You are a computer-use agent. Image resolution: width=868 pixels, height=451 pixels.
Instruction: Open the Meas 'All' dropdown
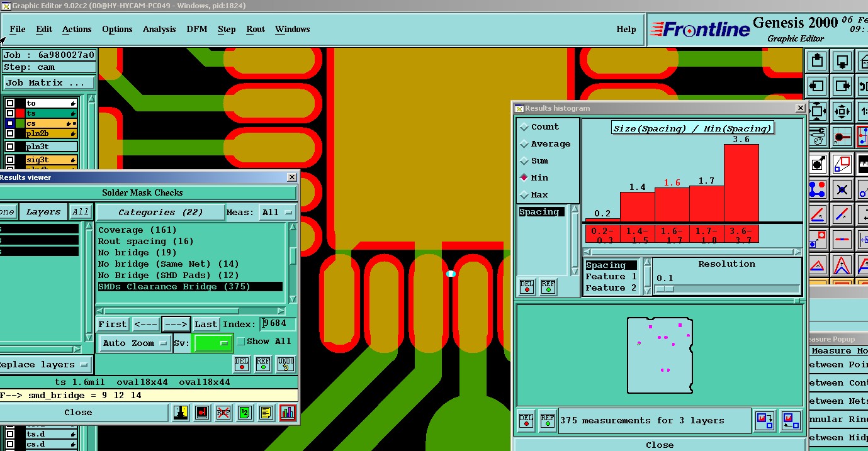click(x=278, y=212)
